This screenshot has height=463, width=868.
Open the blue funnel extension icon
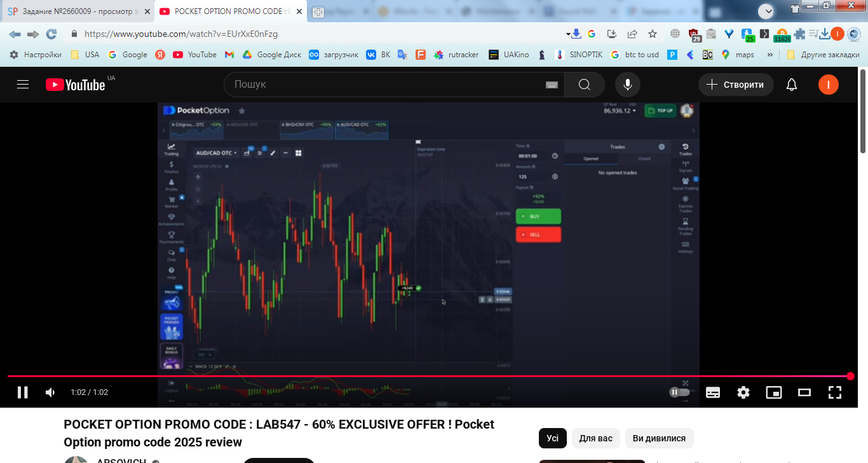(x=729, y=34)
